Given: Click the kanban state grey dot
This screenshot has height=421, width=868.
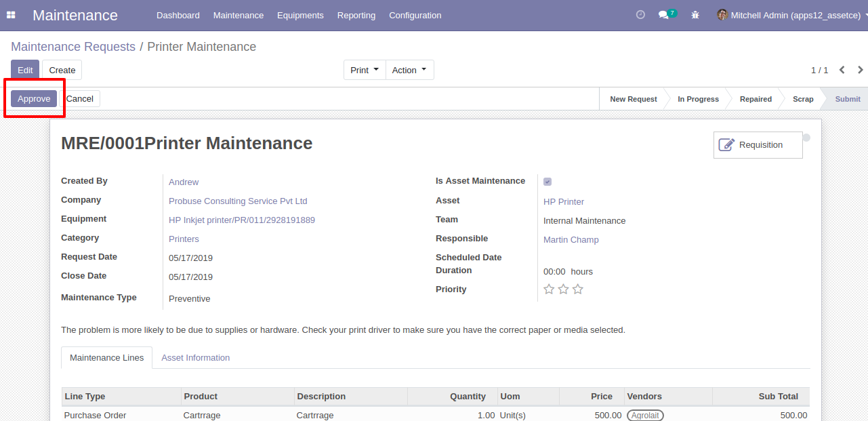Looking at the screenshot, I should click(x=806, y=138).
